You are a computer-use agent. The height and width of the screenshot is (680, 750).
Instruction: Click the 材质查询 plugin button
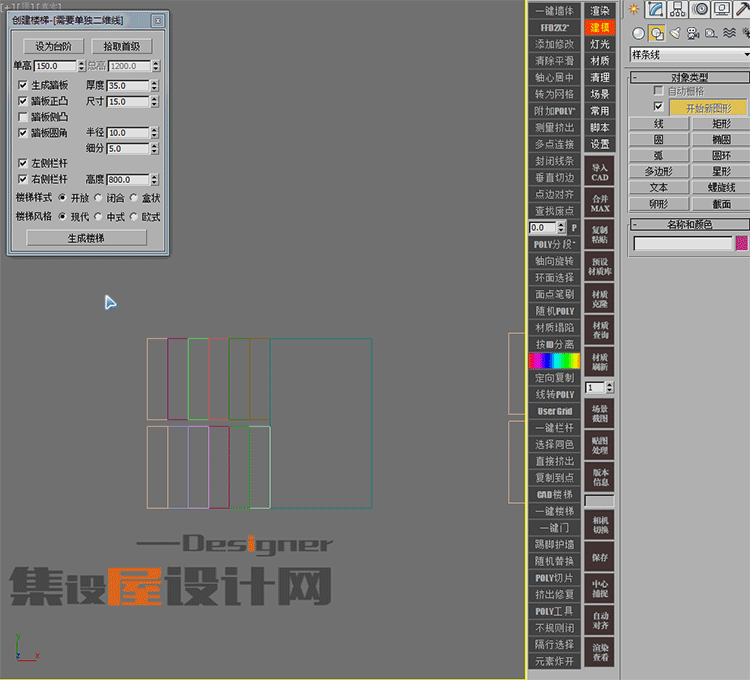[x=599, y=330]
